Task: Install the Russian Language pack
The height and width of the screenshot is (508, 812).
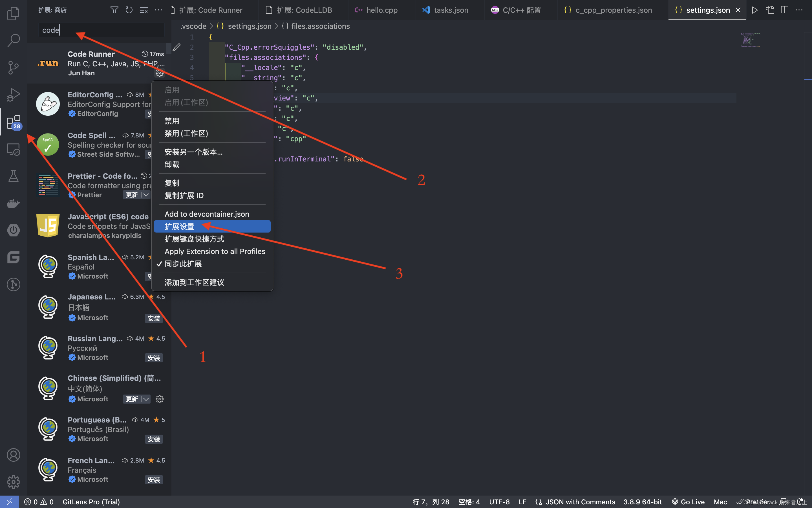Action: pyautogui.click(x=154, y=358)
